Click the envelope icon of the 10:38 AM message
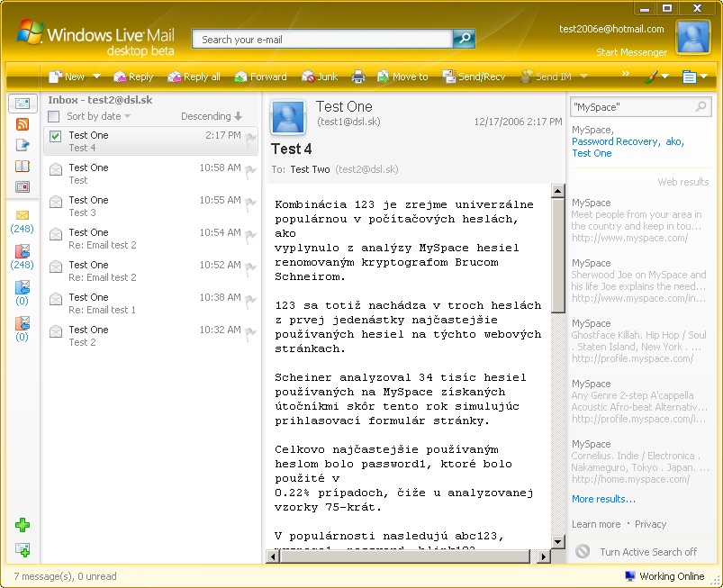The height and width of the screenshot is (588, 723). click(x=55, y=299)
